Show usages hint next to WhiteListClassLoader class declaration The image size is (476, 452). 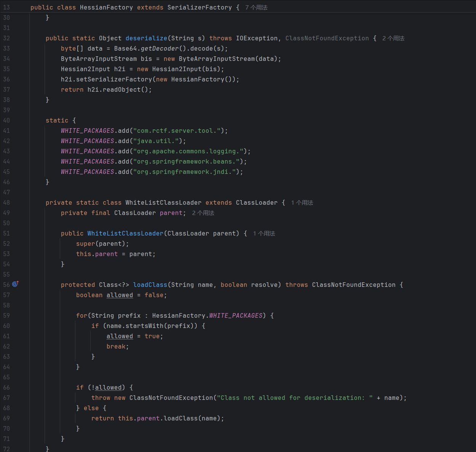(302, 203)
